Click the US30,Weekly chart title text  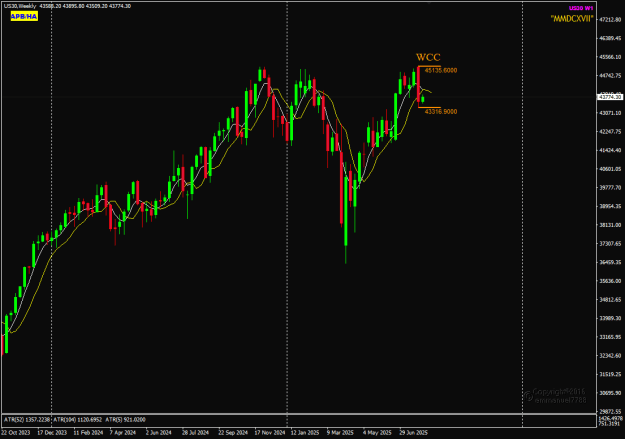pos(20,6)
